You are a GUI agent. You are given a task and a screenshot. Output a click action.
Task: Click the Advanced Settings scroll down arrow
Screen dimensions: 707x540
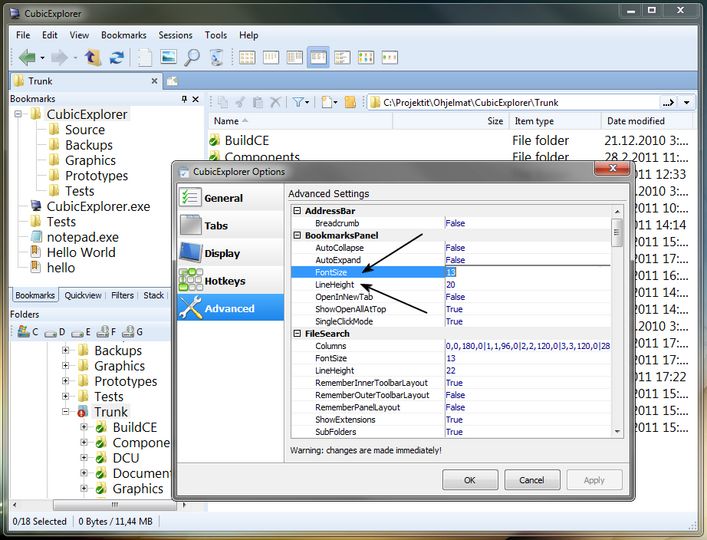[x=617, y=432]
